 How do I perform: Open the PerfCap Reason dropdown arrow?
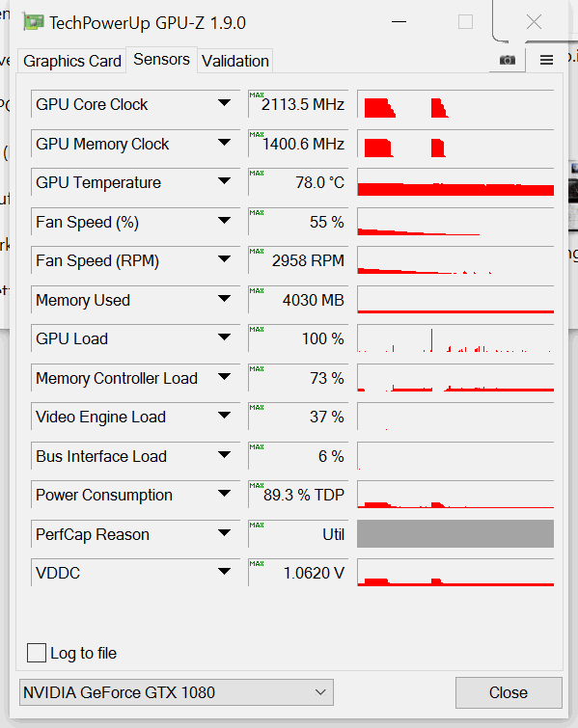pyautogui.click(x=224, y=532)
